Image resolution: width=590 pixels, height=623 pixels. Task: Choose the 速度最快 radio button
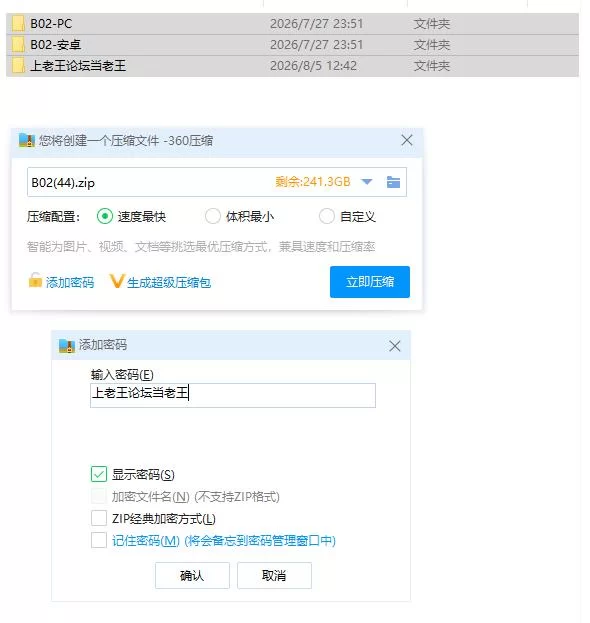coord(104,217)
